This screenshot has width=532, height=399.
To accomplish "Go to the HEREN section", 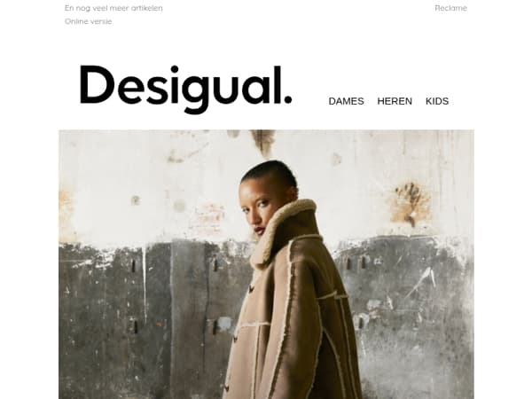I will [x=395, y=101].
